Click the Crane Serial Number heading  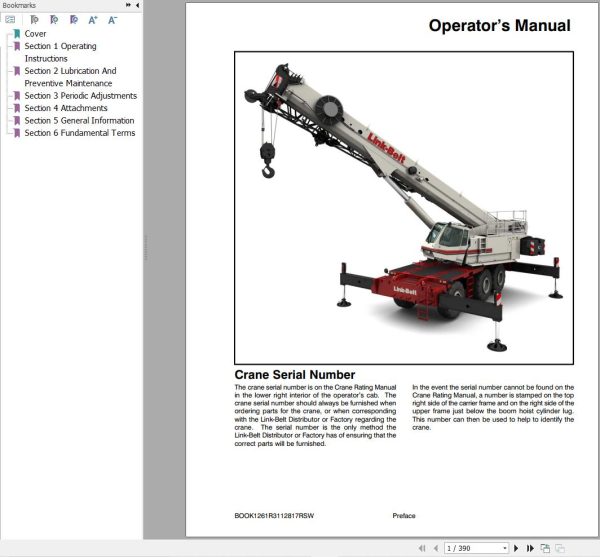tap(295, 375)
